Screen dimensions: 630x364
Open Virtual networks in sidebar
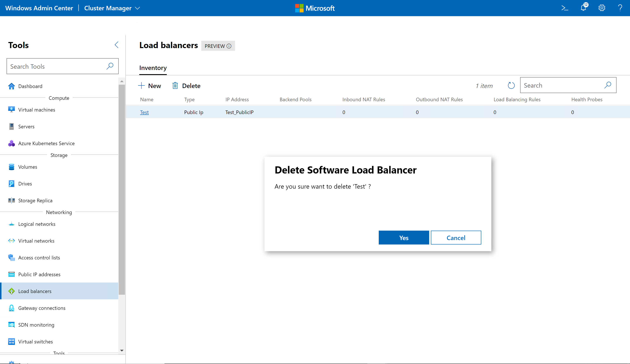coord(36,241)
